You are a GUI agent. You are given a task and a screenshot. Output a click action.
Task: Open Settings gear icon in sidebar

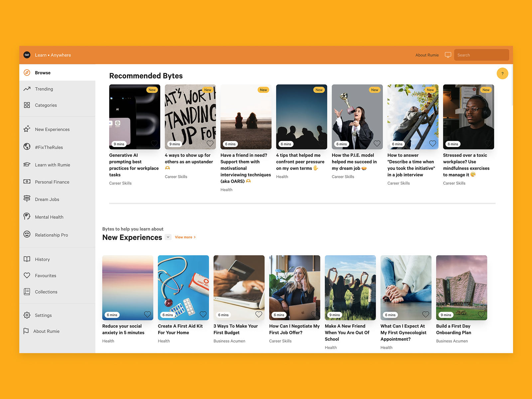point(27,315)
